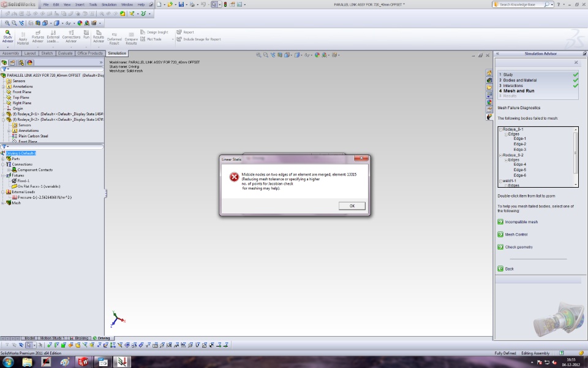Open the File menu

pyautogui.click(x=46, y=4)
